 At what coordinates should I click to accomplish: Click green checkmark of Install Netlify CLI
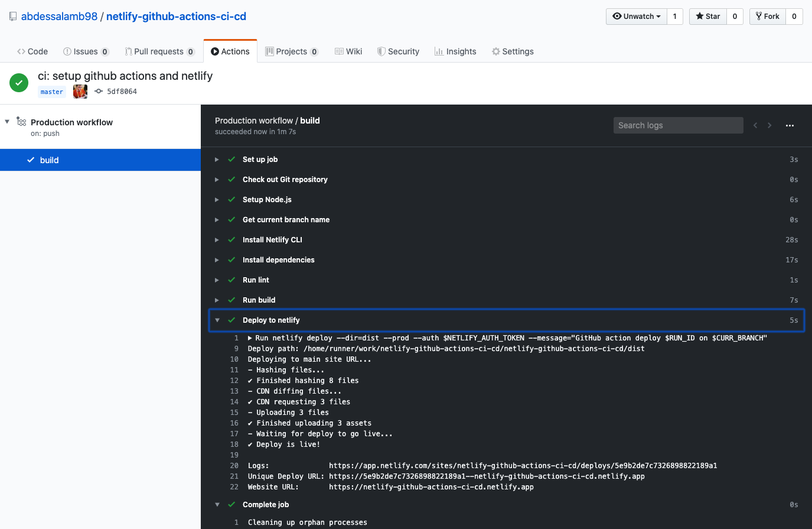[x=231, y=240]
